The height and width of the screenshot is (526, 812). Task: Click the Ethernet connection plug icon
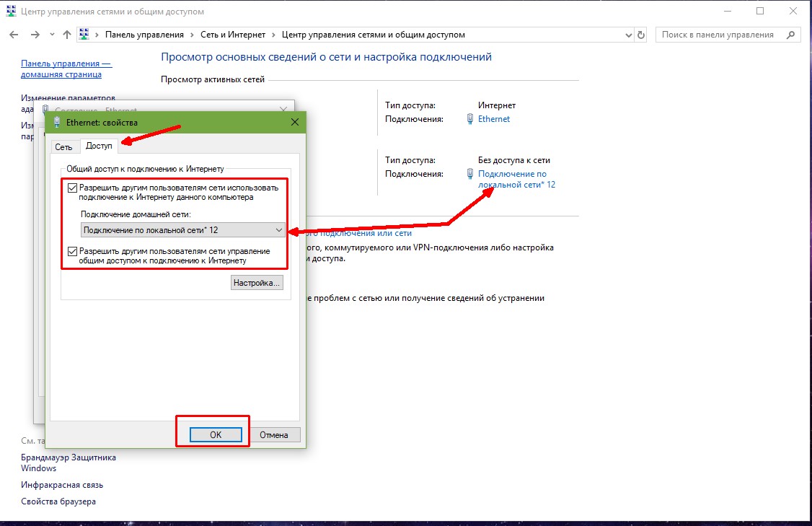(469, 118)
